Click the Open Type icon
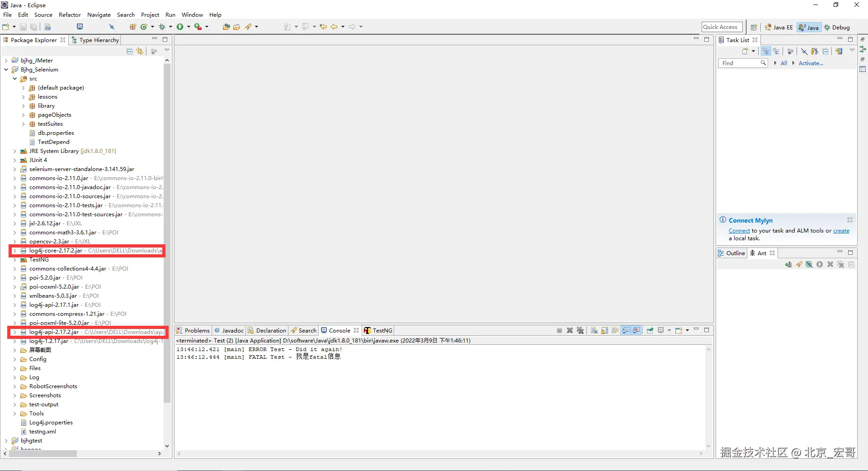The height and width of the screenshot is (471, 868). tap(226, 27)
